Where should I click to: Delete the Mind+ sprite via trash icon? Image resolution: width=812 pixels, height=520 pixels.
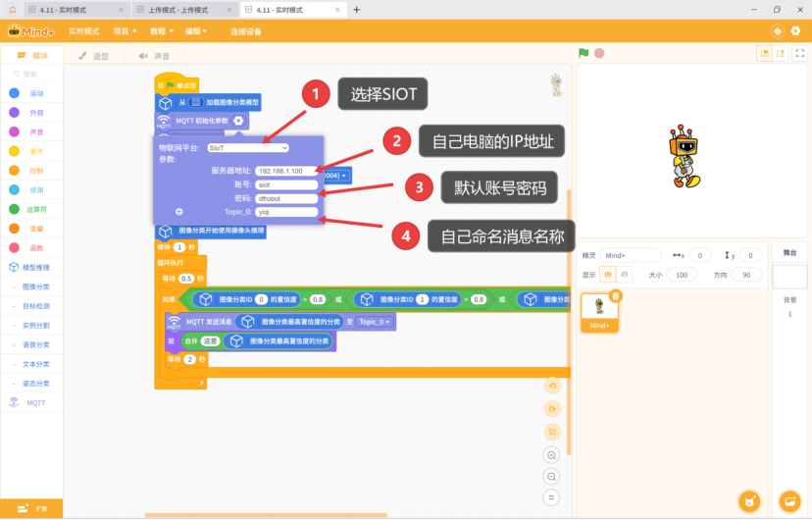[615, 295]
